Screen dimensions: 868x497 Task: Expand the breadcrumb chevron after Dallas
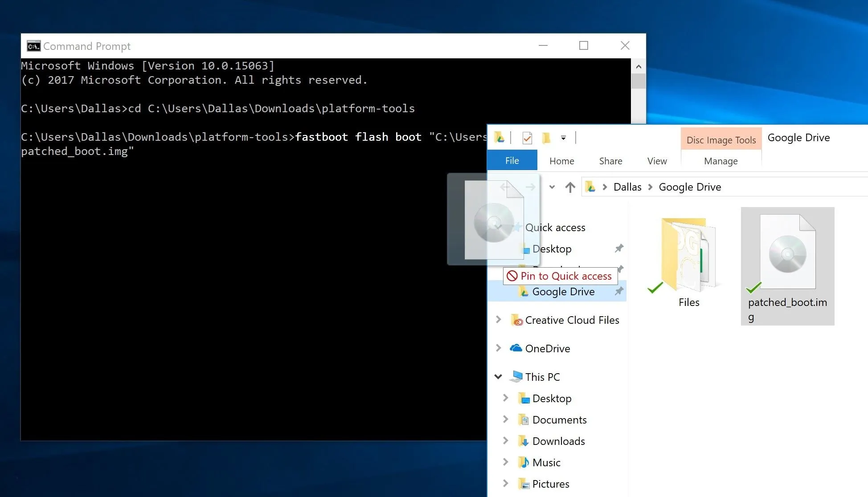click(x=650, y=187)
